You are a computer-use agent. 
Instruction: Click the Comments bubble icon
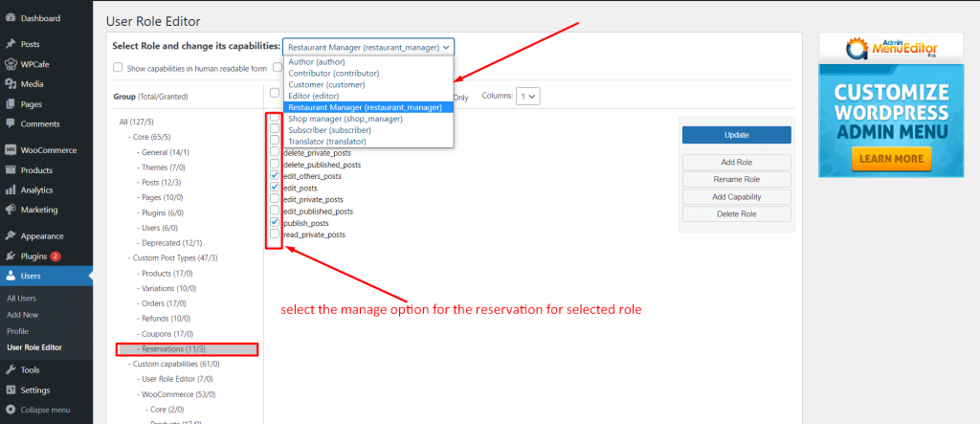pyautogui.click(x=10, y=123)
